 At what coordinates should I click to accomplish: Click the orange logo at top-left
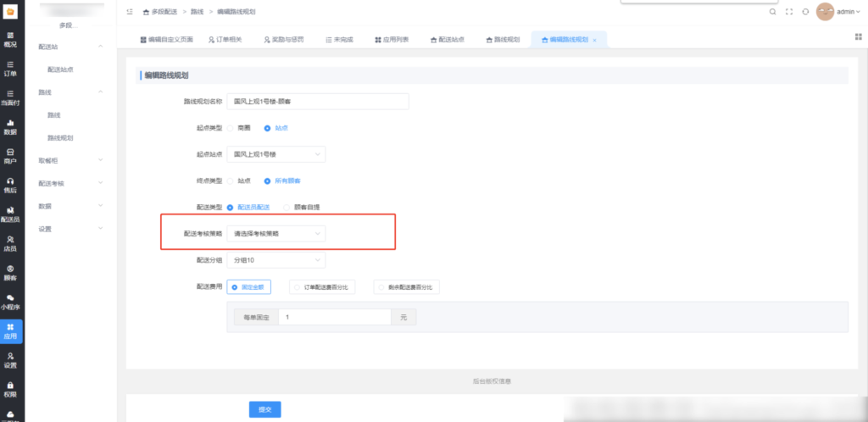11,11
